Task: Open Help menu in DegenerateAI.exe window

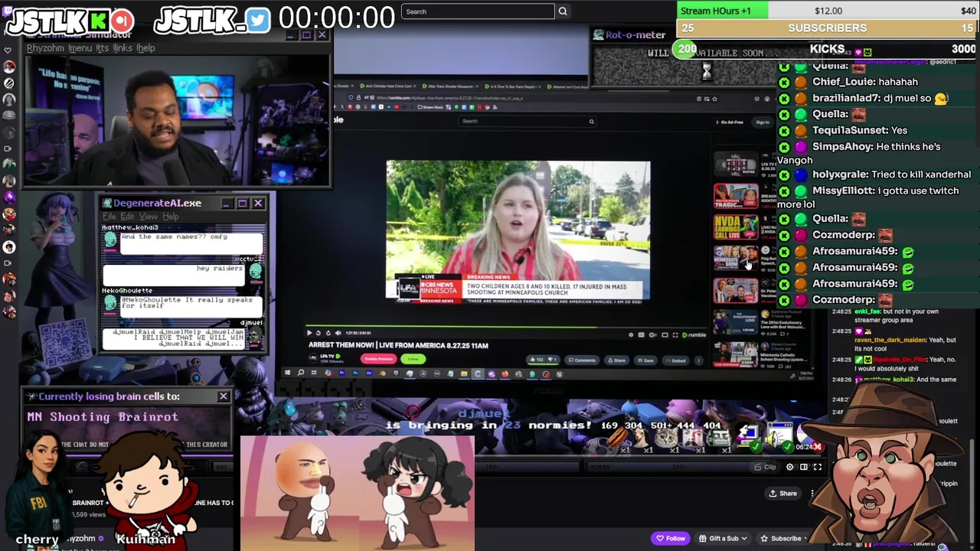Action: pyautogui.click(x=170, y=217)
